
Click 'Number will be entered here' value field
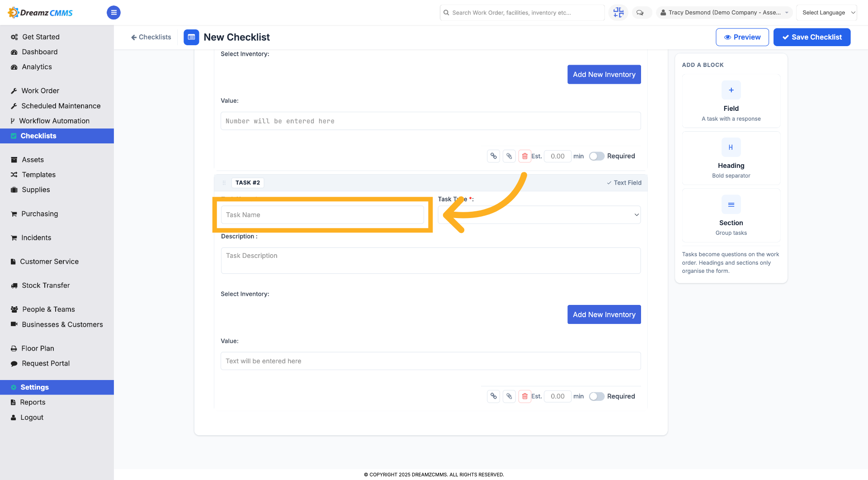click(x=430, y=121)
